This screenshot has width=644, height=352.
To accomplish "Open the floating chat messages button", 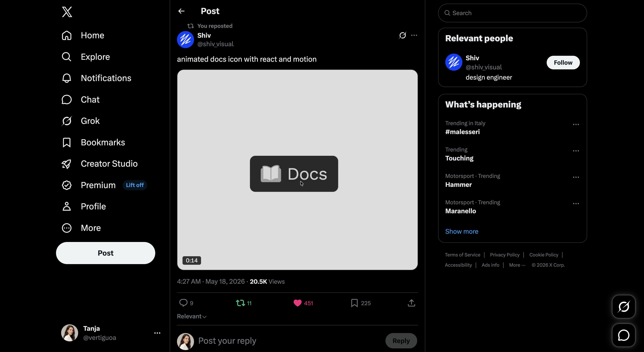I will click(x=624, y=335).
